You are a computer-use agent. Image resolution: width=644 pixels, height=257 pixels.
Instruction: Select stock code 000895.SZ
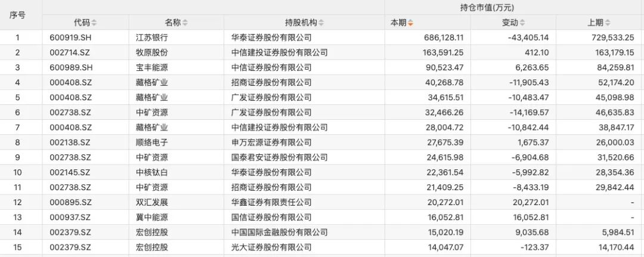point(70,202)
